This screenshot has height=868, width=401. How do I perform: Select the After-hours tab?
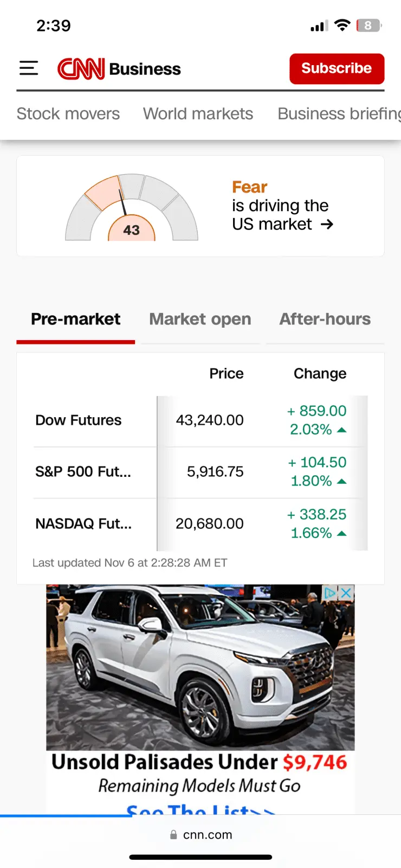(325, 319)
